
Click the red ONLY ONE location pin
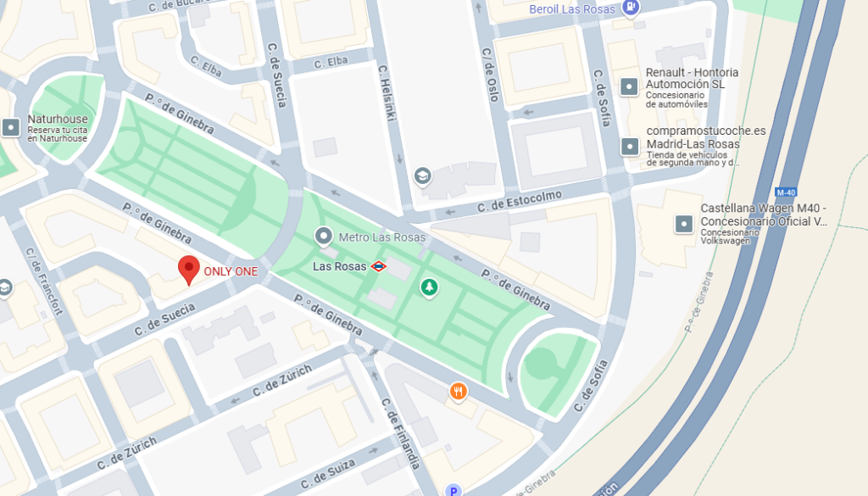click(189, 270)
